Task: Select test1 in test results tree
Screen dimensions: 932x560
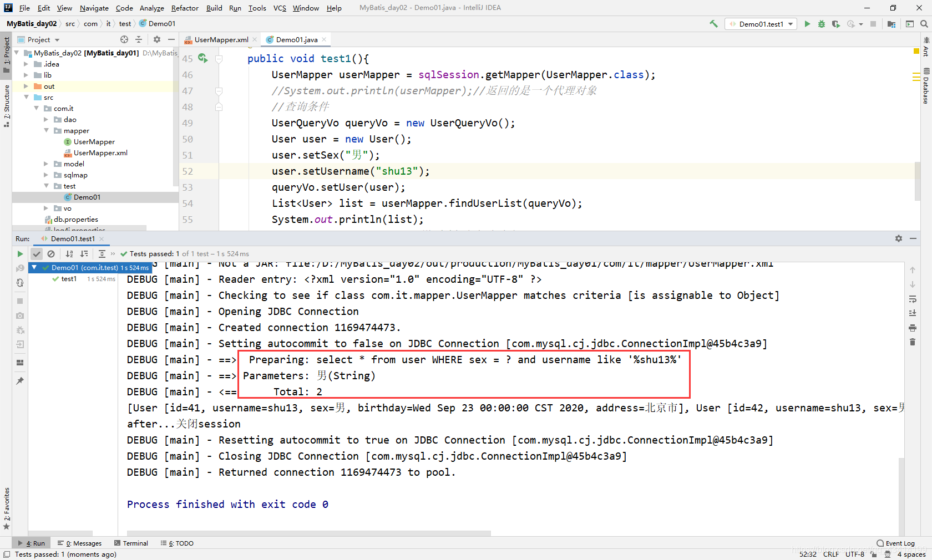Action: [x=69, y=279]
